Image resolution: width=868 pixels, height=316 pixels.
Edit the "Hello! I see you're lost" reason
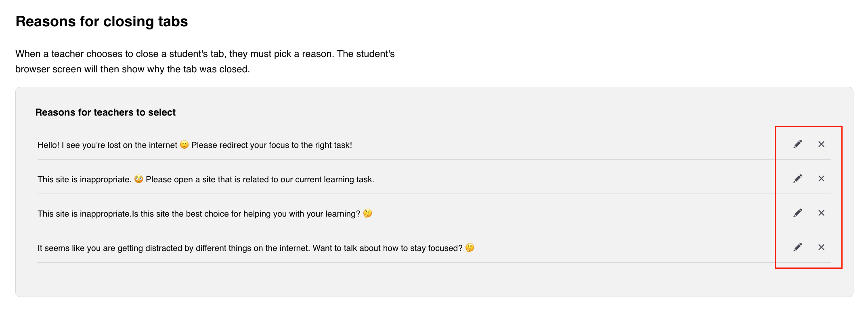pyautogui.click(x=797, y=144)
